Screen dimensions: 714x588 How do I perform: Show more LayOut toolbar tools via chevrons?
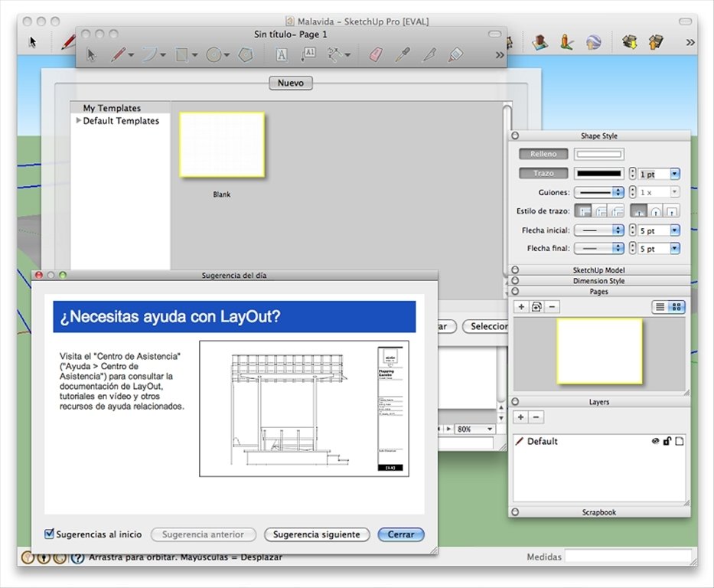500,55
